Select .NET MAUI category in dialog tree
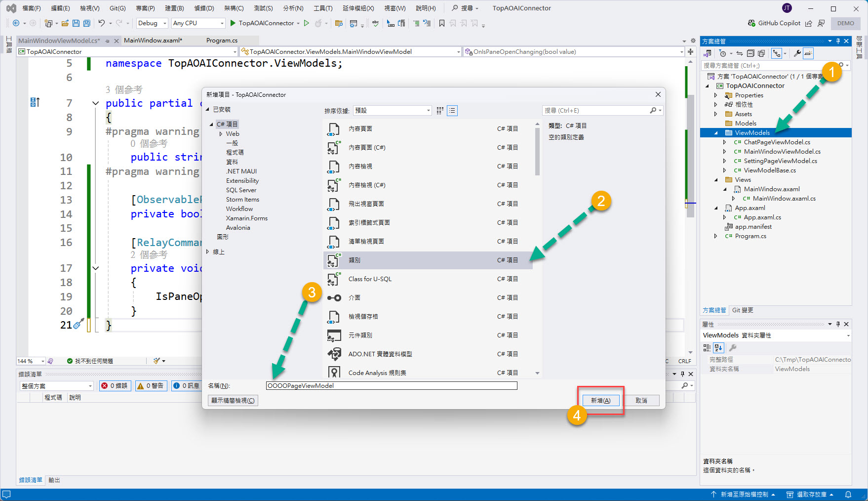This screenshot has width=868, height=501. click(x=241, y=171)
